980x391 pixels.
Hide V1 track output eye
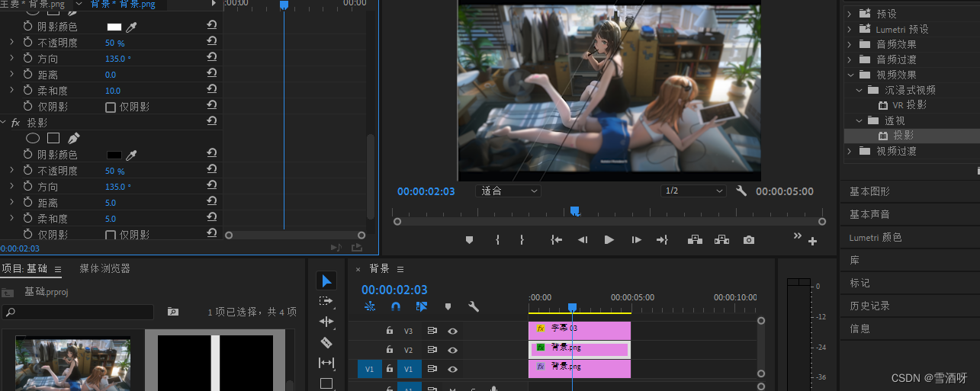click(452, 369)
